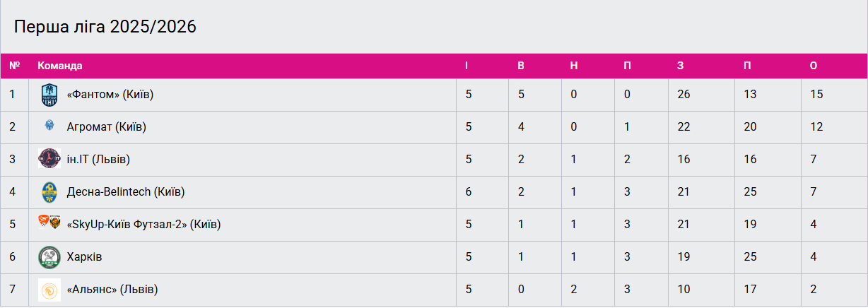Open the Агромат (Київ) team page
This screenshot has height=308, width=868.
click(x=106, y=127)
